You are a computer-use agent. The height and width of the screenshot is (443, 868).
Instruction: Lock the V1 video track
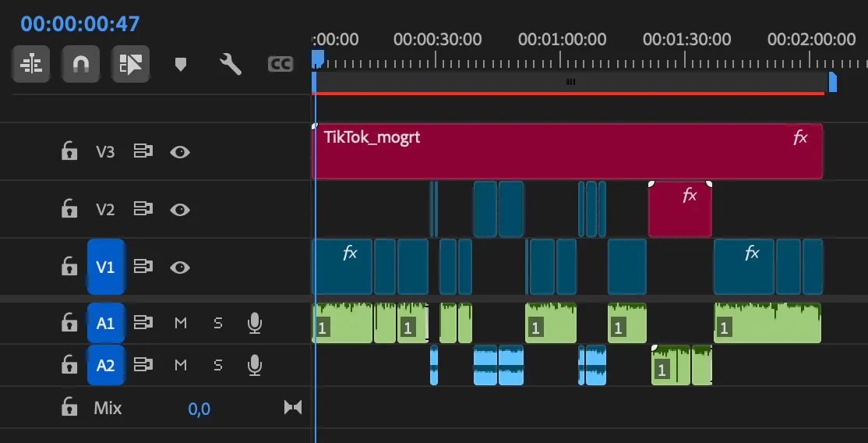pyautogui.click(x=69, y=267)
